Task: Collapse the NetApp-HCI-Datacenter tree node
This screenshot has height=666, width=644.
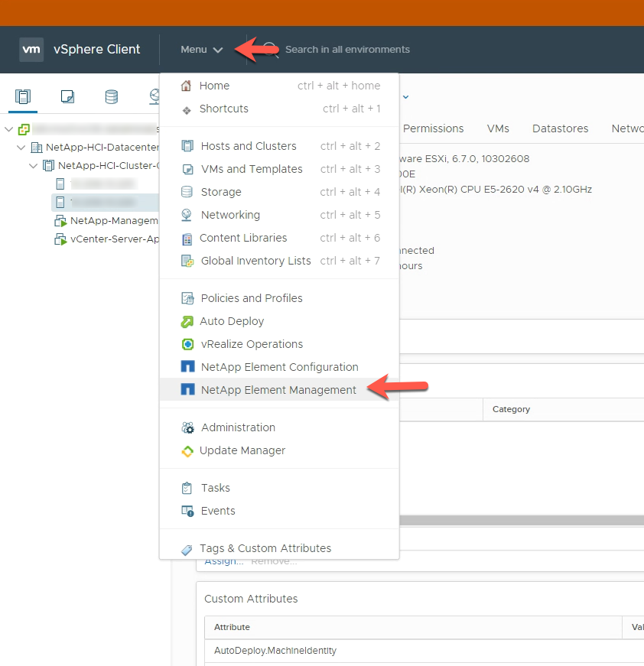Action: coord(21,148)
